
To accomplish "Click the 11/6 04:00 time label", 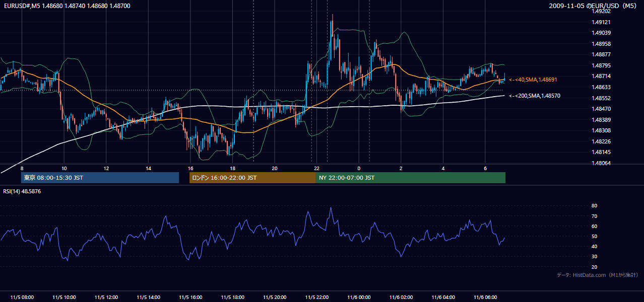I will [x=443, y=297].
